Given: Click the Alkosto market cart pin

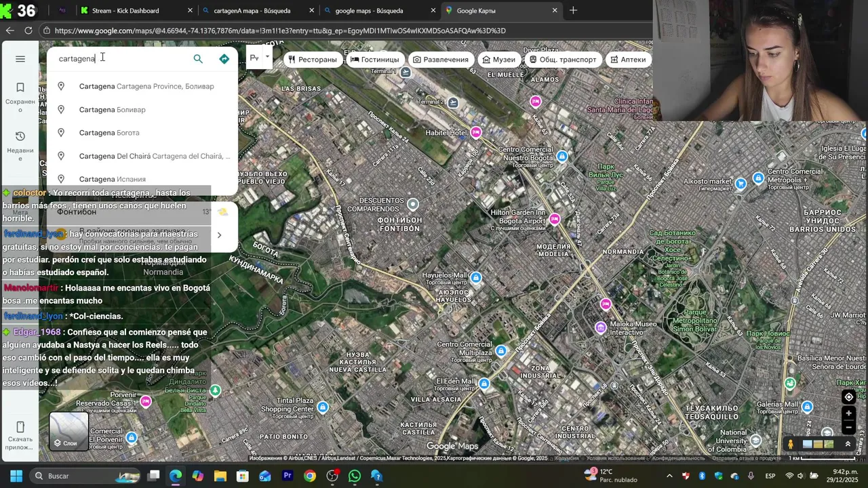Looking at the screenshot, I should coord(741,183).
